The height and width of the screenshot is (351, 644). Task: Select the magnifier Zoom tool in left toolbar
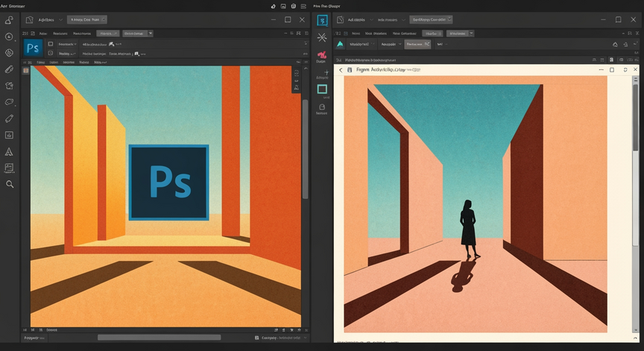(10, 184)
